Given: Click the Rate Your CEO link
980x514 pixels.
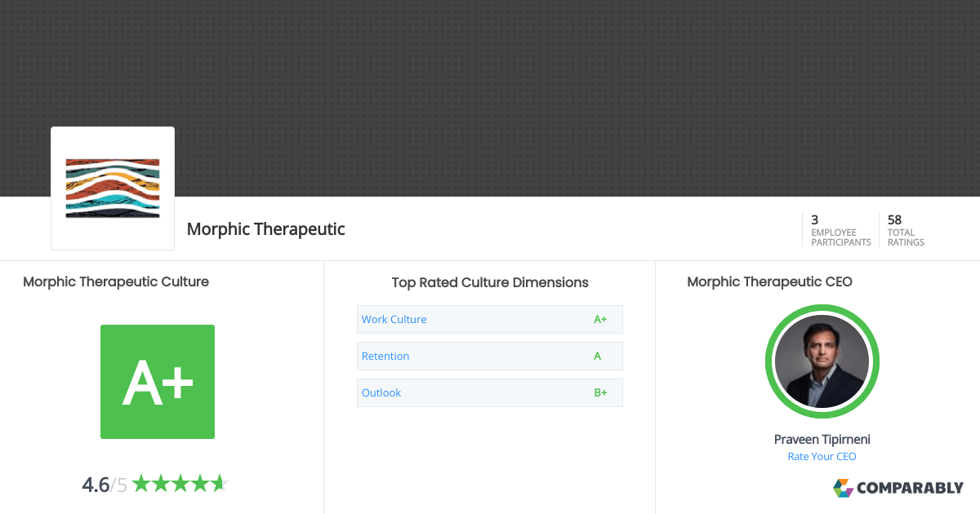Looking at the screenshot, I should (x=822, y=457).
